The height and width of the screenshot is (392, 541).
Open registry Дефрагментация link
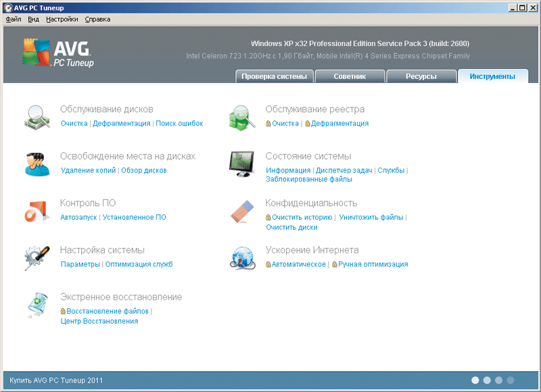point(340,124)
